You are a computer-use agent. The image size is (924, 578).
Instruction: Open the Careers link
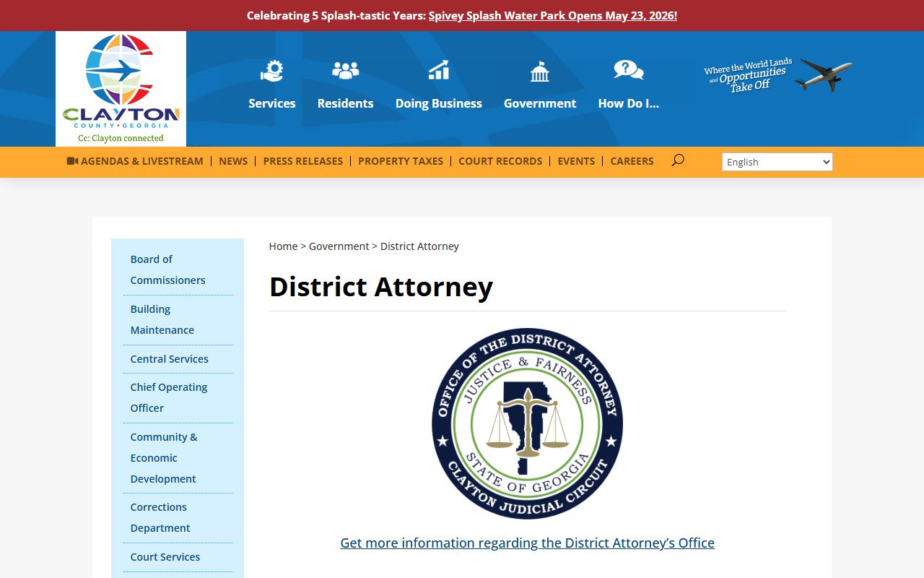(x=632, y=161)
